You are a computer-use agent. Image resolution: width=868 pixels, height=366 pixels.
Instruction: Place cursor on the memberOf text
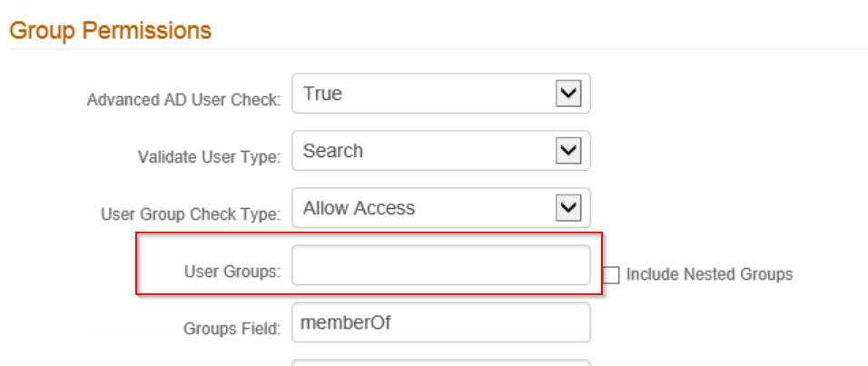tap(345, 322)
